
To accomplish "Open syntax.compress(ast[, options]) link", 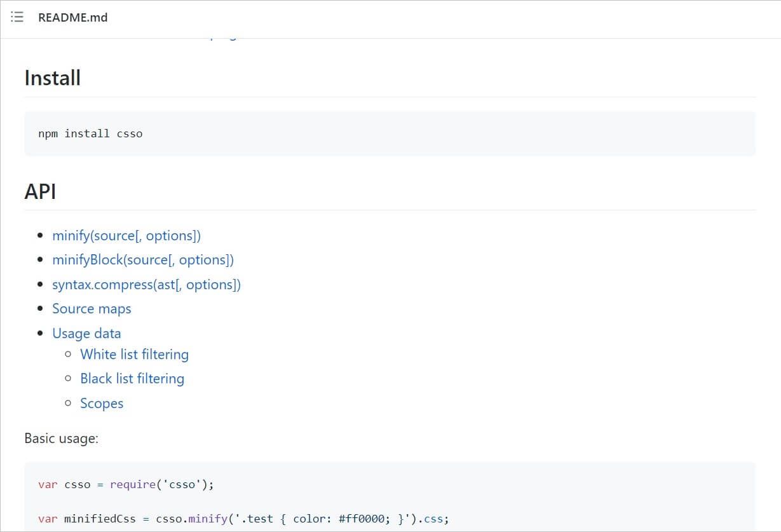I will (146, 285).
